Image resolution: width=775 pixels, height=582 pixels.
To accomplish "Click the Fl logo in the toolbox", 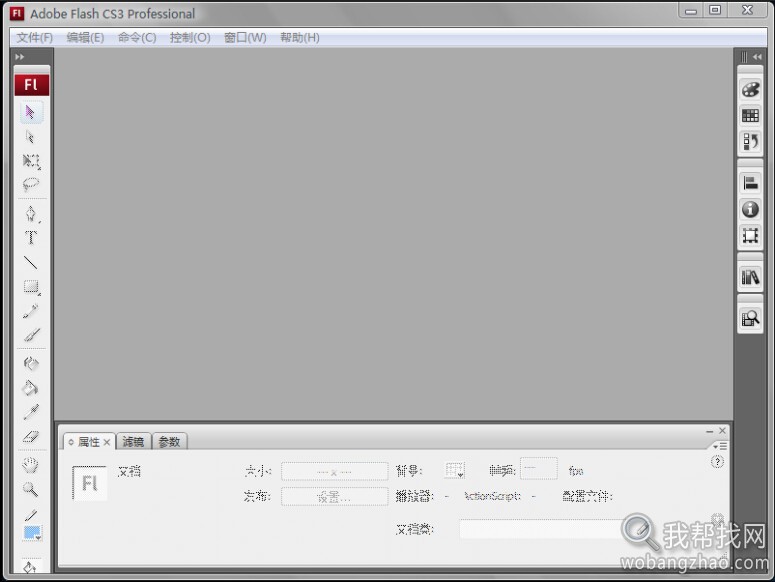I will 32,85.
